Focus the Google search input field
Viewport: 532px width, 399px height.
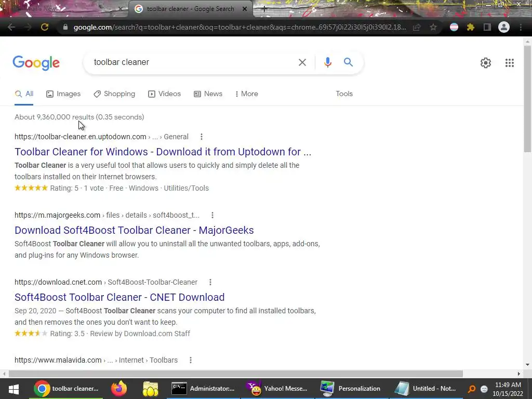tap(192, 62)
